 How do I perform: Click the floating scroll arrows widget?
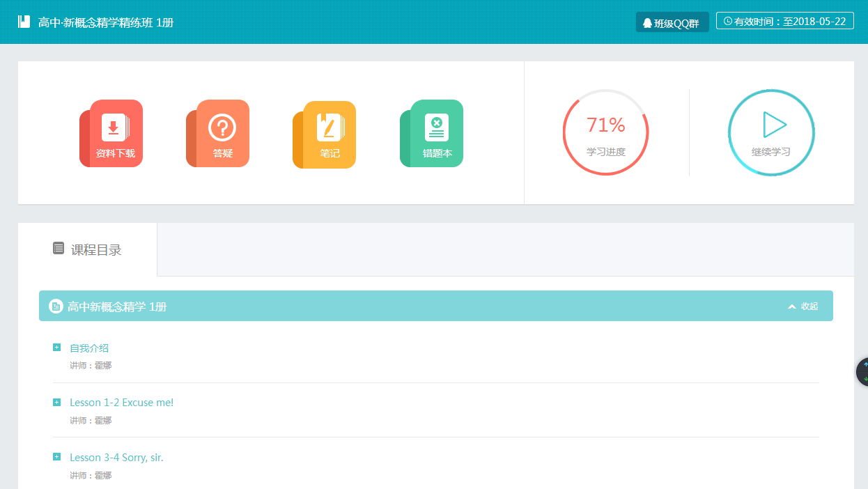[x=863, y=371]
